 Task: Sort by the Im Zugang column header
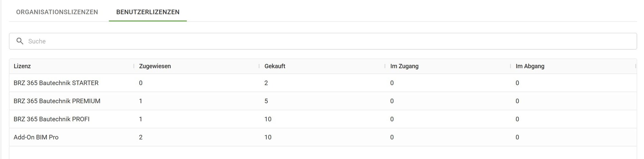coord(404,66)
